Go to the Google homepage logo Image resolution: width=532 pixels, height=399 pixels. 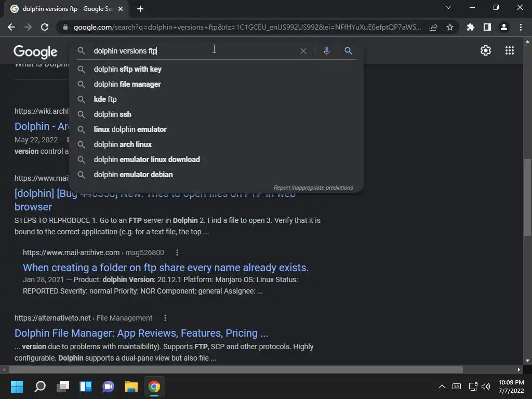click(35, 51)
